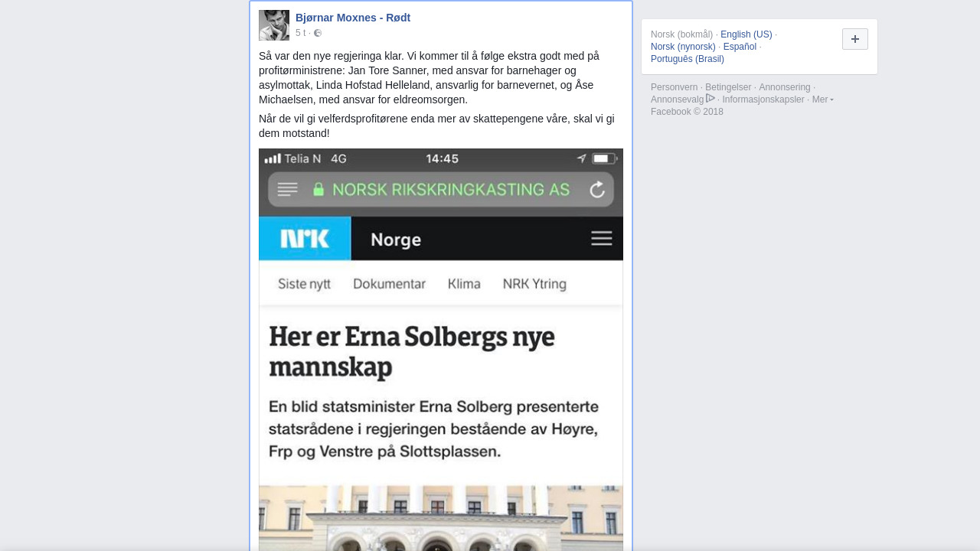Switch language to Português (Brasil)
This screenshot has width=980, height=551.
pyautogui.click(x=688, y=59)
